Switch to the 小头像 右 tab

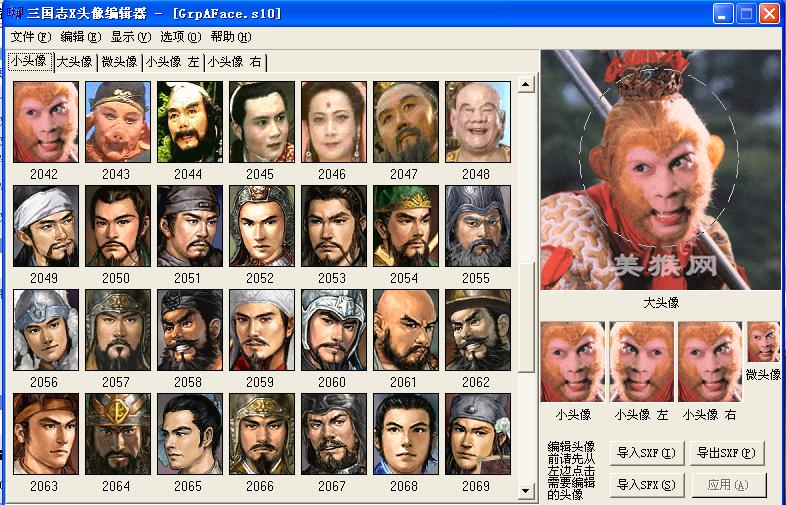coord(235,62)
